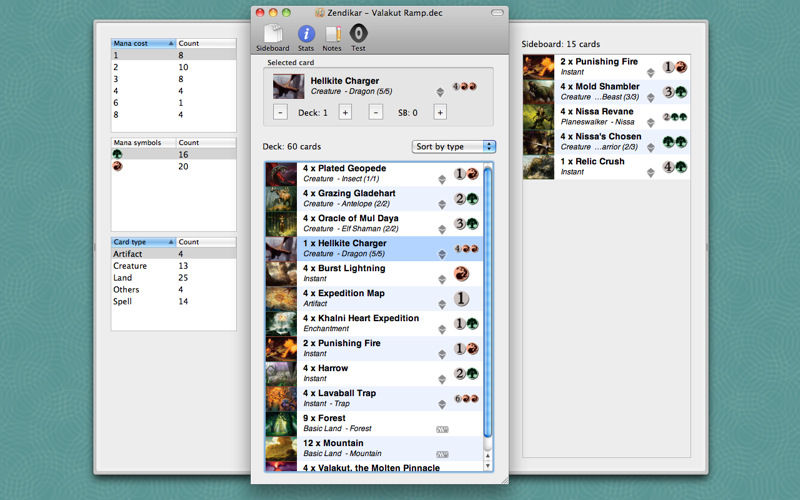Select 4 x Burst Lightning row

point(374,273)
